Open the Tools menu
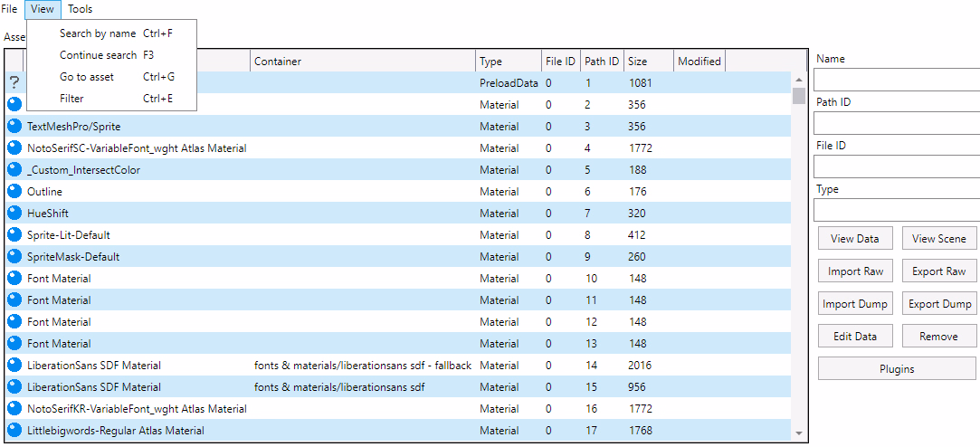Viewport: 980px width, 447px height. [x=80, y=9]
